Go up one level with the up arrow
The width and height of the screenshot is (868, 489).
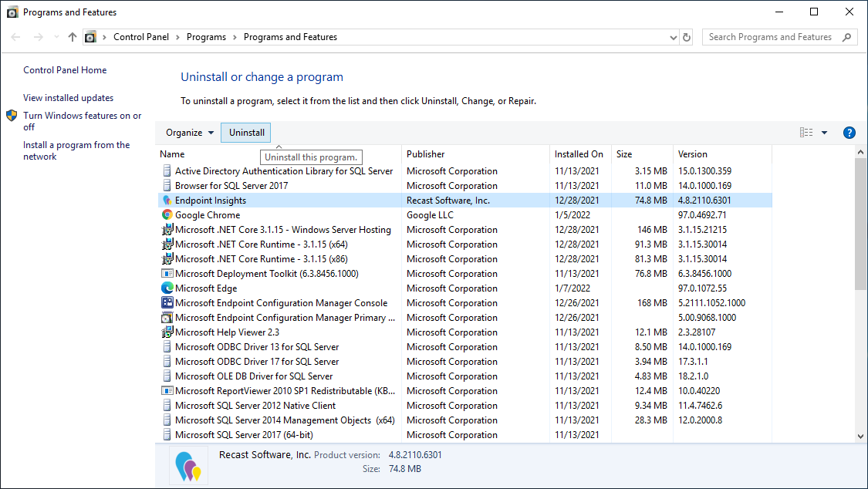(x=72, y=37)
